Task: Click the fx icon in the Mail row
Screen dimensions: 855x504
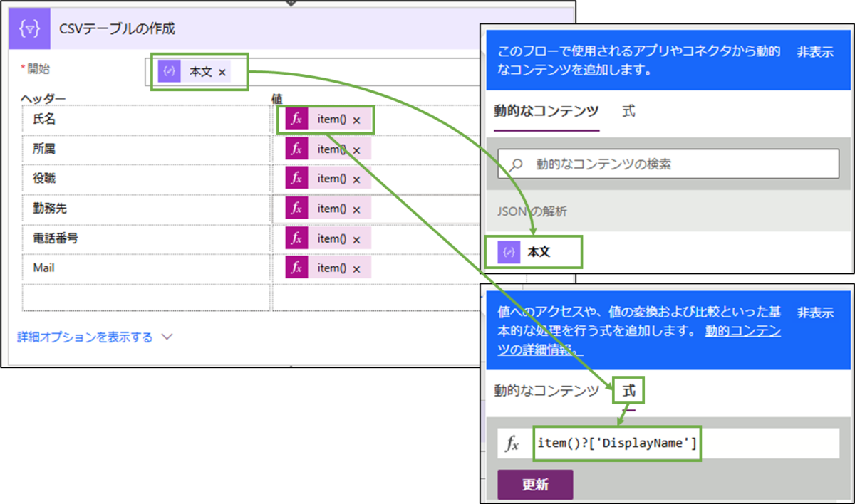Action: coord(296,268)
